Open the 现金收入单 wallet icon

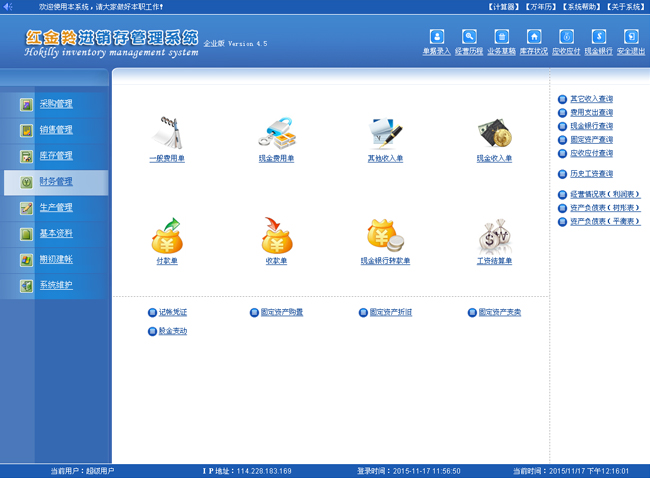pyautogui.click(x=494, y=134)
